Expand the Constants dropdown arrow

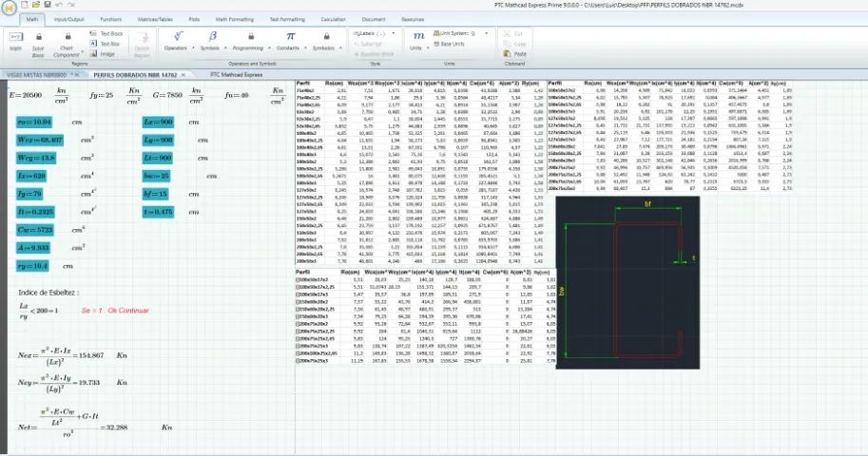[x=305, y=48]
